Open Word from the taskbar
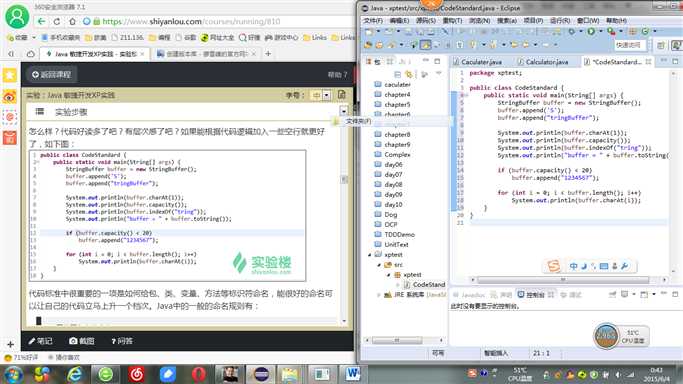The width and height of the screenshot is (683, 384). tap(353, 374)
